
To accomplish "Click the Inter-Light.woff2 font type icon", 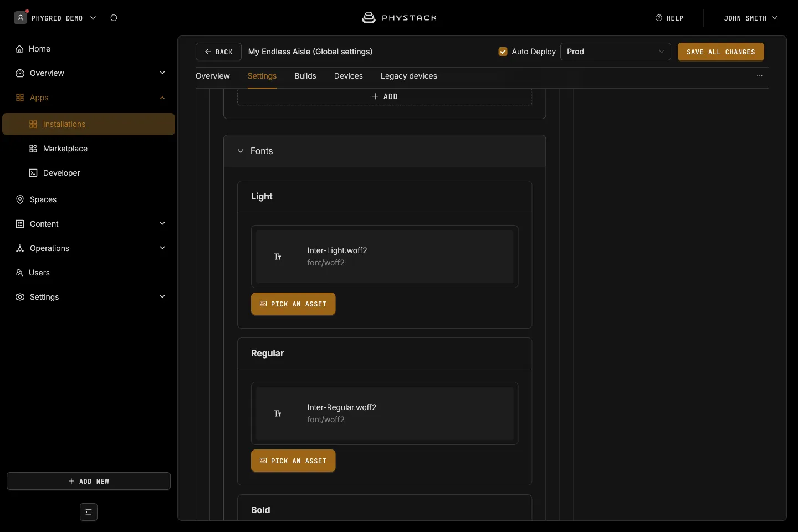I will 278,257.
